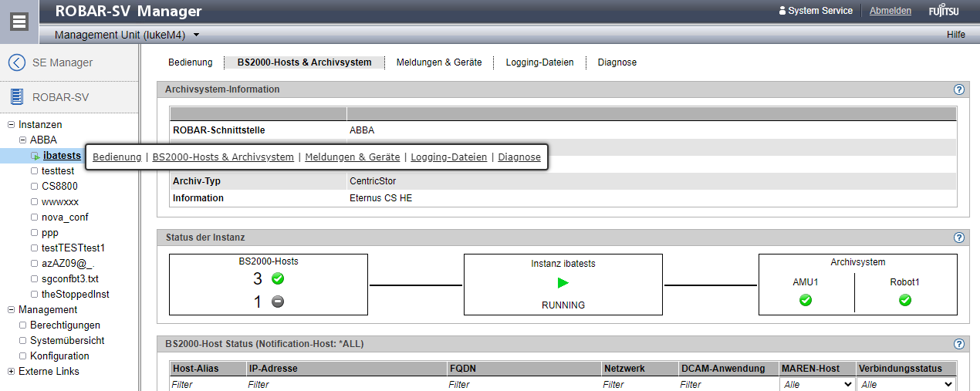This screenshot has width=980, height=391.
Task: Open help for BS2000-Host Status section
Action: (x=959, y=344)
